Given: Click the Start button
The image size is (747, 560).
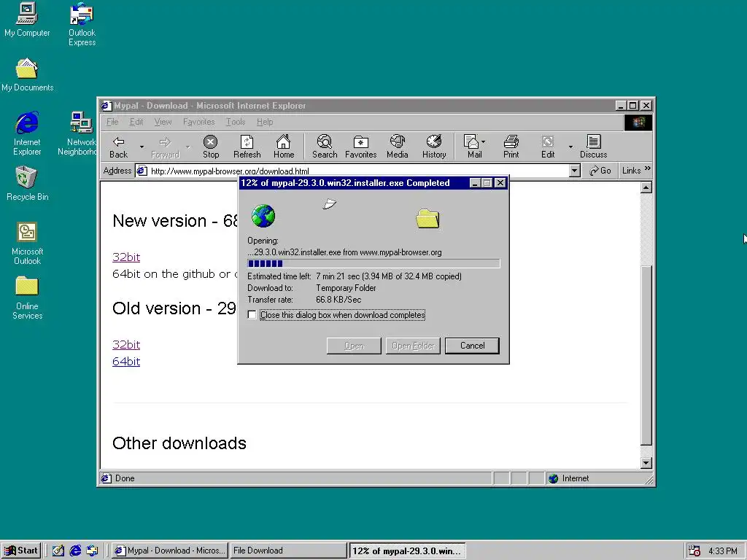Looking at the screenshot, I should pyautogui.click(x=20, y=551).
